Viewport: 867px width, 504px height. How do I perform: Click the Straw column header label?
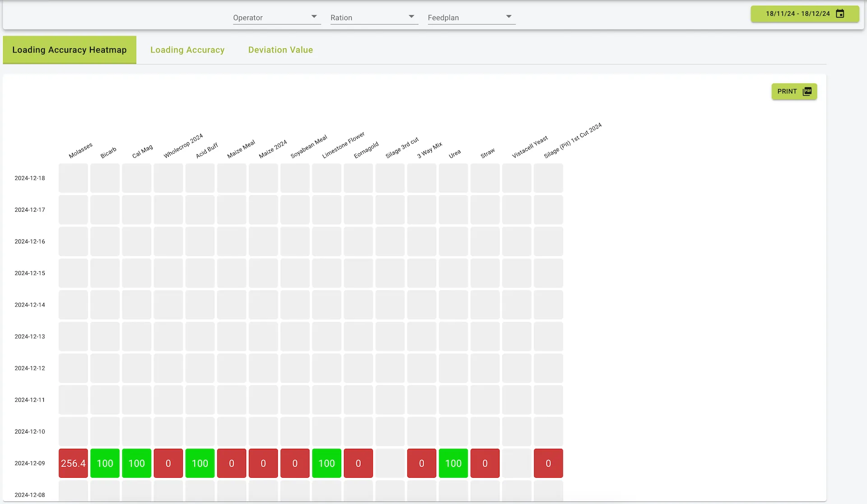point(487,154)
